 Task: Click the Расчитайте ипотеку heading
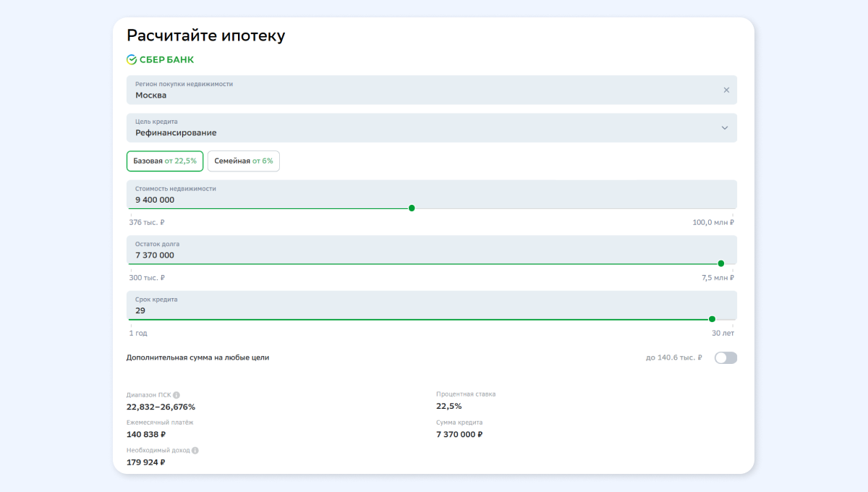pyautogui.click(x=206, y=35)
